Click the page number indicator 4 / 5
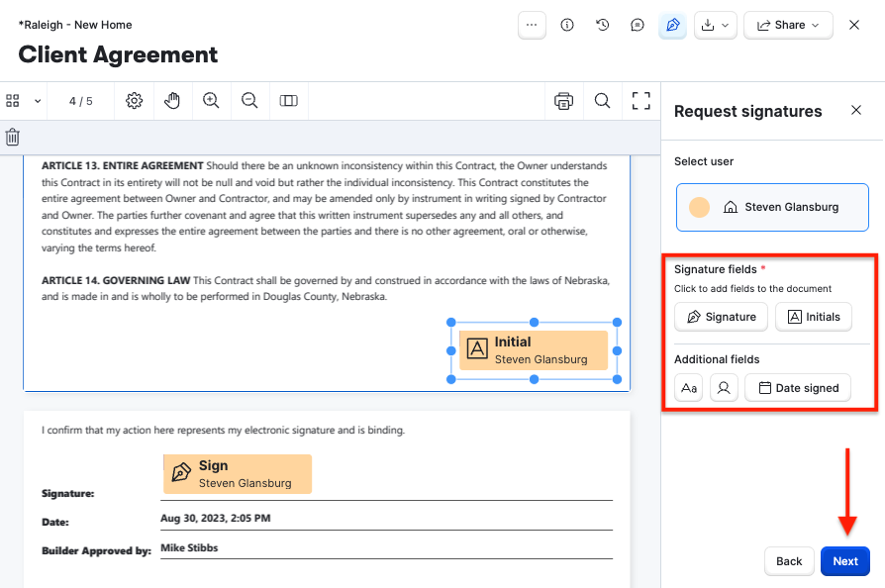This screenshot has width=885, height=588. (81, 101)
